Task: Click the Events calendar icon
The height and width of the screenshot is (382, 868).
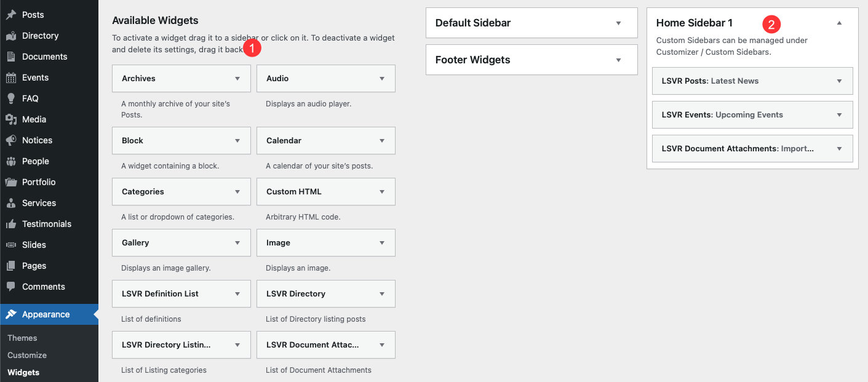Action: pos(11,78)
